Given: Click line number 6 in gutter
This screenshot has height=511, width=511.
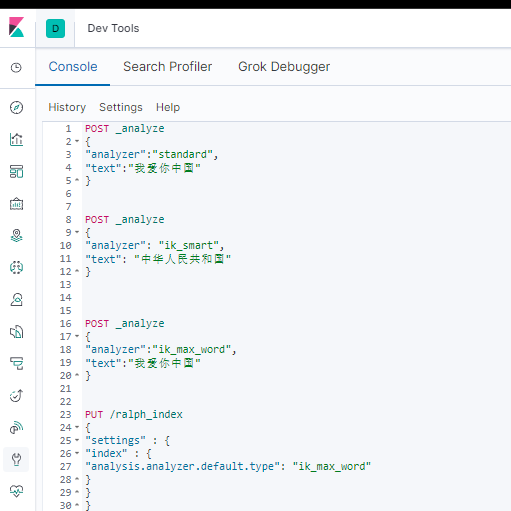Looking at the screenshot, I should 68,194.
